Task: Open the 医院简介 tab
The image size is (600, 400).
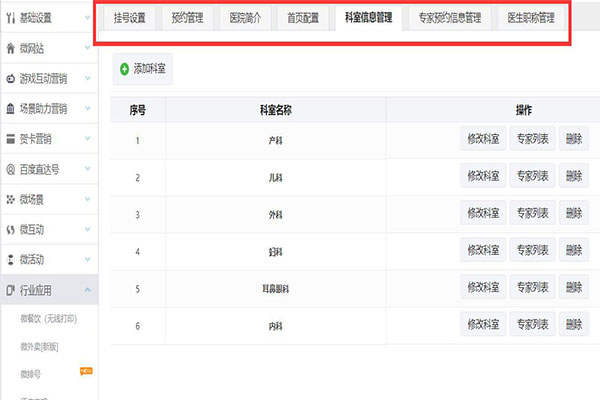Action: coord(245,18)
